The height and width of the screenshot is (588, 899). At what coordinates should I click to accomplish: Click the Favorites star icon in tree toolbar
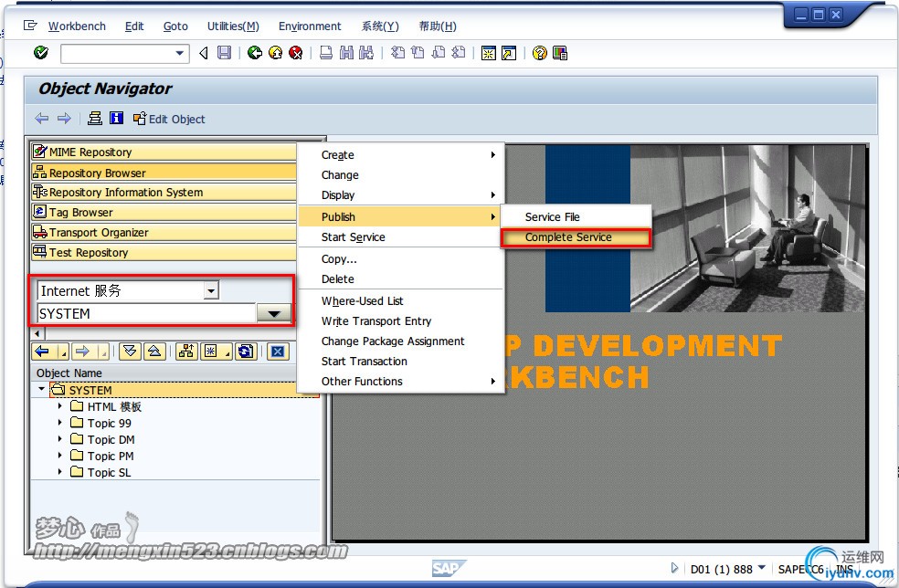[211, 352]
